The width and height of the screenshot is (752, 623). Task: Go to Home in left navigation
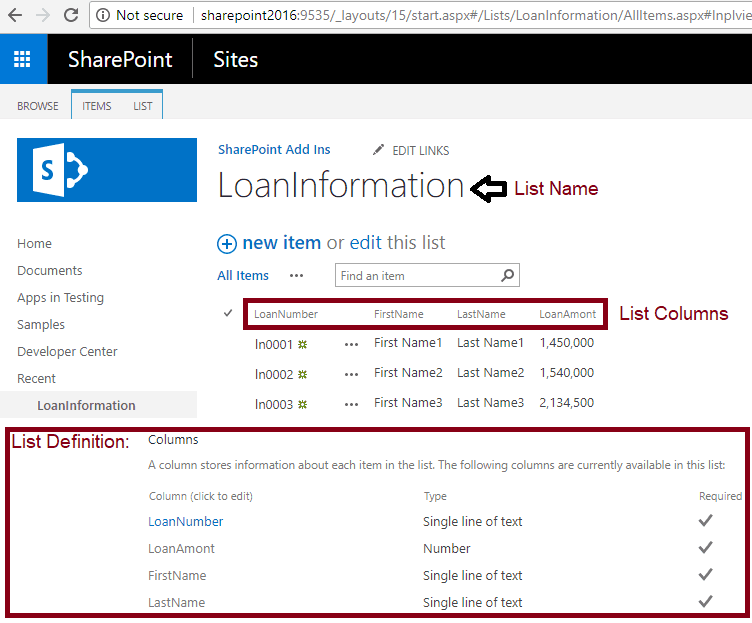tap(35, 244)
